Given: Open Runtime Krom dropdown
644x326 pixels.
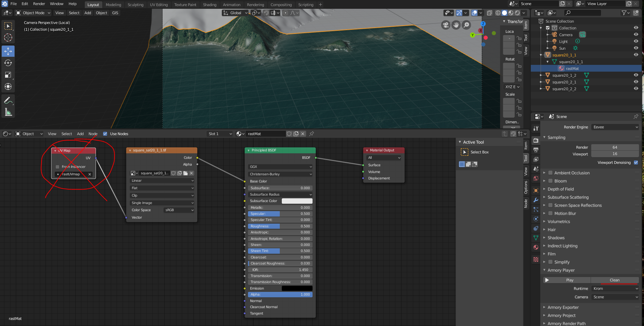Looking at the screenshot, I should point(615,289).
